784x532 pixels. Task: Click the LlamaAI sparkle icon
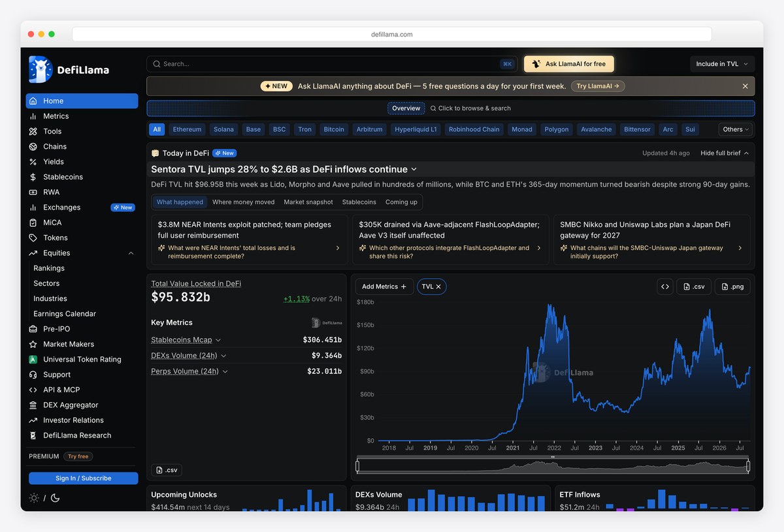click(536, 64)
